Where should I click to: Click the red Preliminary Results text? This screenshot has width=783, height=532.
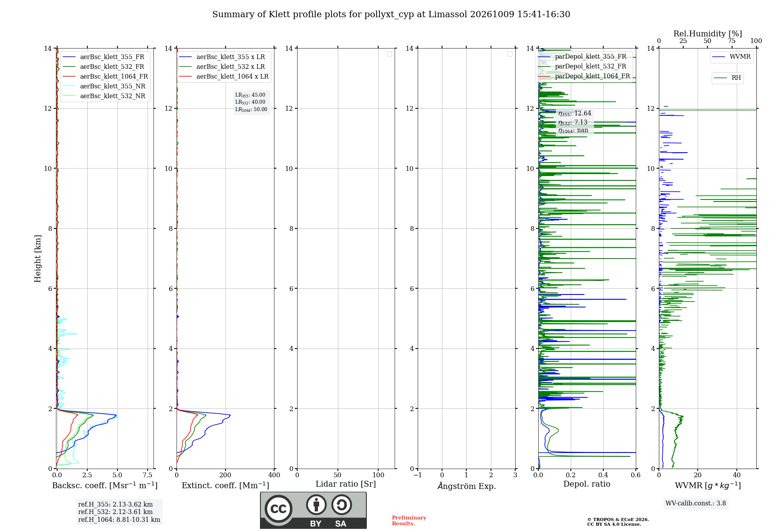(x=409, y=521)
